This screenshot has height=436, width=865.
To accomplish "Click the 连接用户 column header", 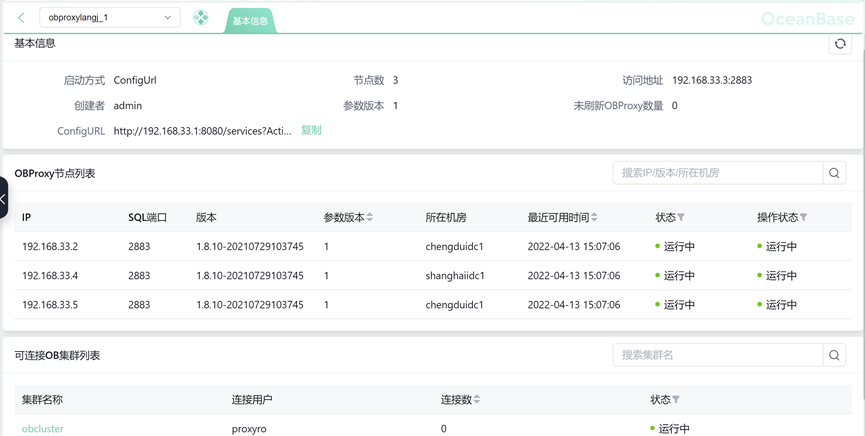I will tap(252, 399).
